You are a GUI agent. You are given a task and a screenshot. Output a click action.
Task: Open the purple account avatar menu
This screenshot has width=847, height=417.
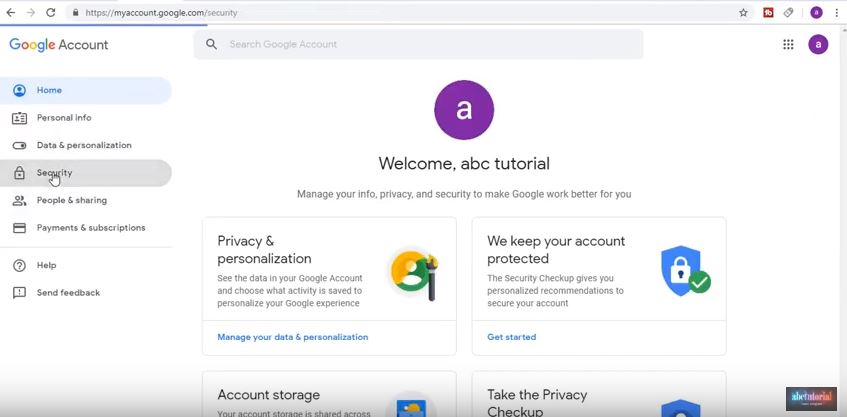(x=818, y=44)
